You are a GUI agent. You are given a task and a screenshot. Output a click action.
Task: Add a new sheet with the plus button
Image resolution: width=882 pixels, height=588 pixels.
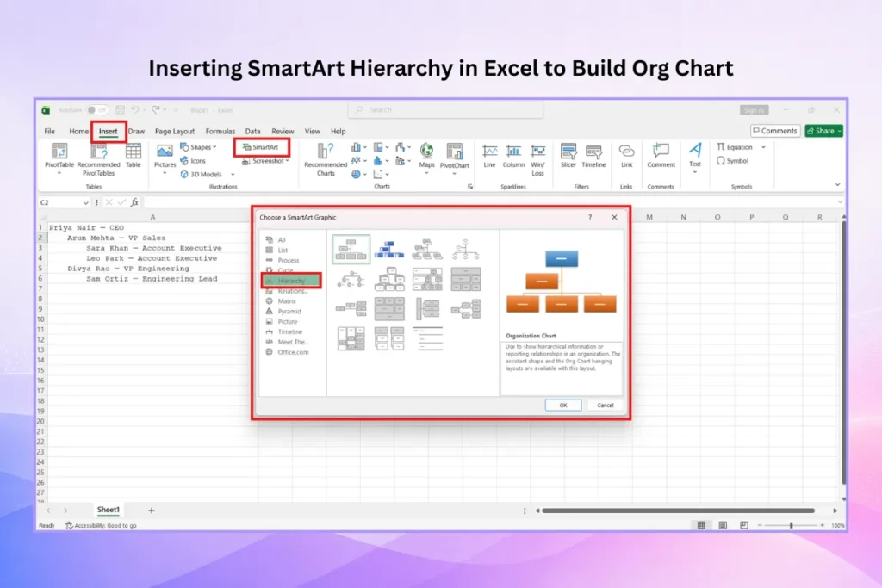[x=152, y=511]
